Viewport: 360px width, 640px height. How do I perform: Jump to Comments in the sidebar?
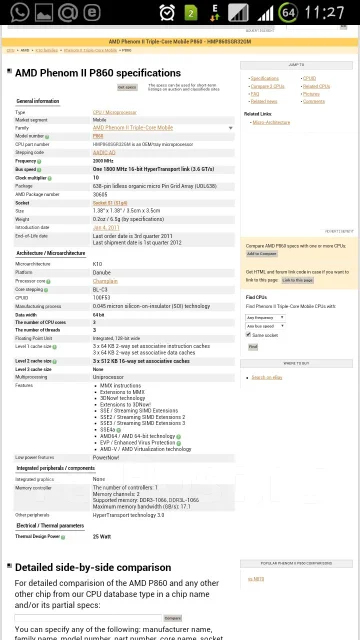pos(314,101)
